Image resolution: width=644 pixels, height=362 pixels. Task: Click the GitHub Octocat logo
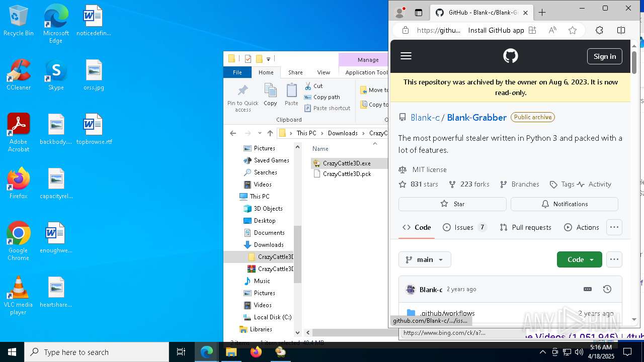[510, 56]
